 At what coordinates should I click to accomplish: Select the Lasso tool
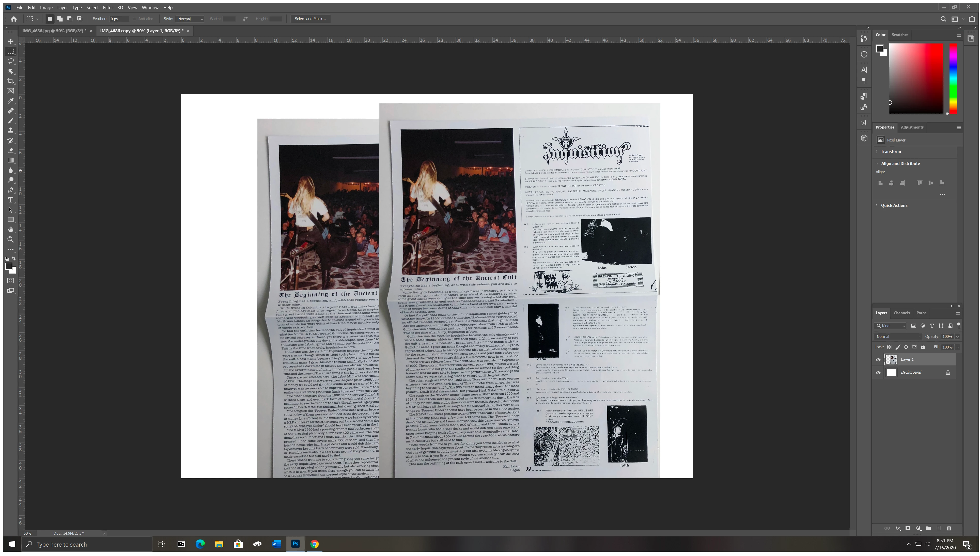11,61
